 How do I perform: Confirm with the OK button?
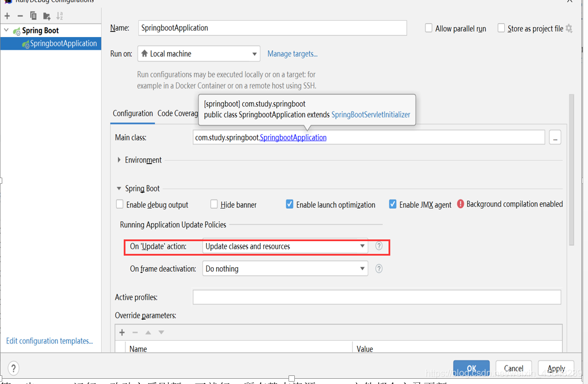point(471,368)
